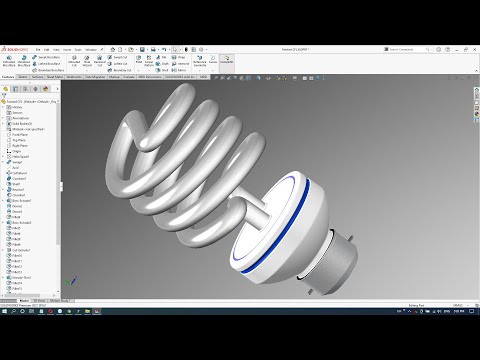
Task: Click the feature tree horizontal scrollbar
Action: point(28,295)
